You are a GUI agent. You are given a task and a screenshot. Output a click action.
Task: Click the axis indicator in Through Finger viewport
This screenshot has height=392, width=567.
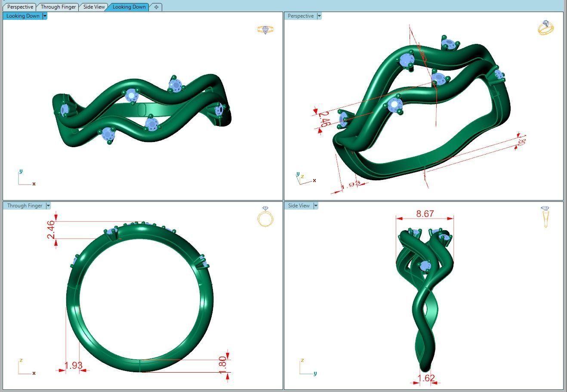26,367
